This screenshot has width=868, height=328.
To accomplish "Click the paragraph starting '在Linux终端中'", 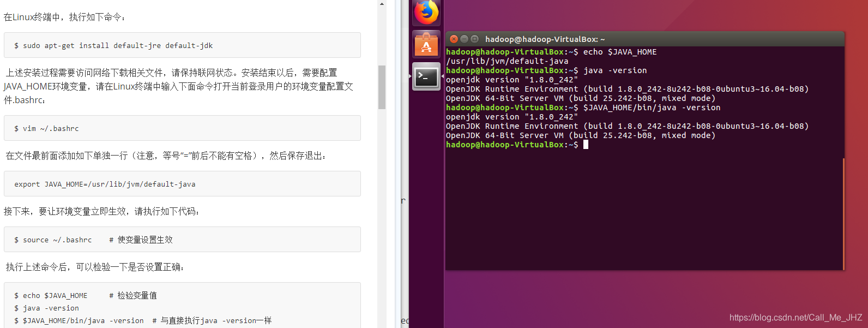I will (x=65, y=17).
